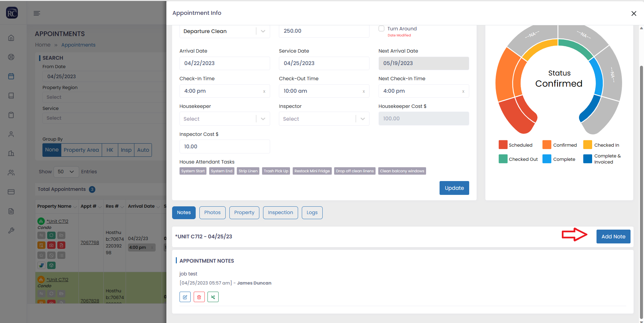
Task: Click the green shuffle icon on the note
Action: pos(213,297)
